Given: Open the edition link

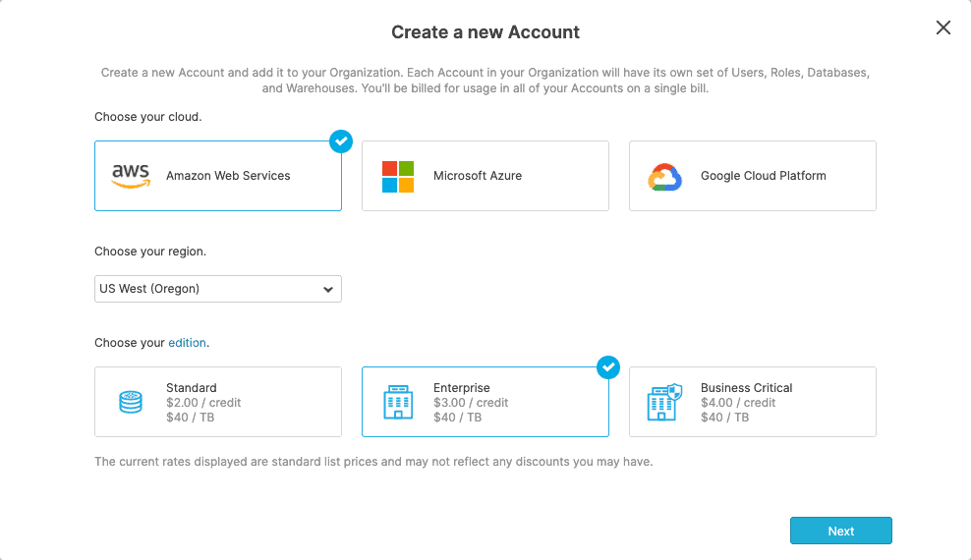Looking at the screenshot, I should point(187,343).
